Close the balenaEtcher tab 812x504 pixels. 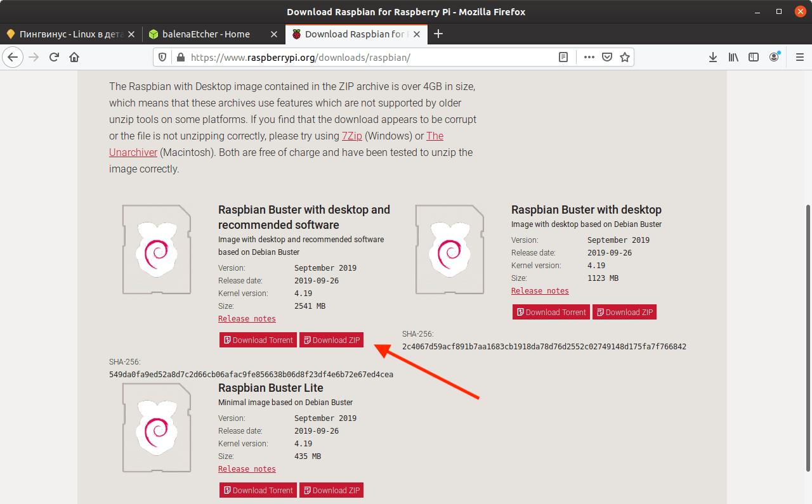pyautogui.click(x=274, y=34)
